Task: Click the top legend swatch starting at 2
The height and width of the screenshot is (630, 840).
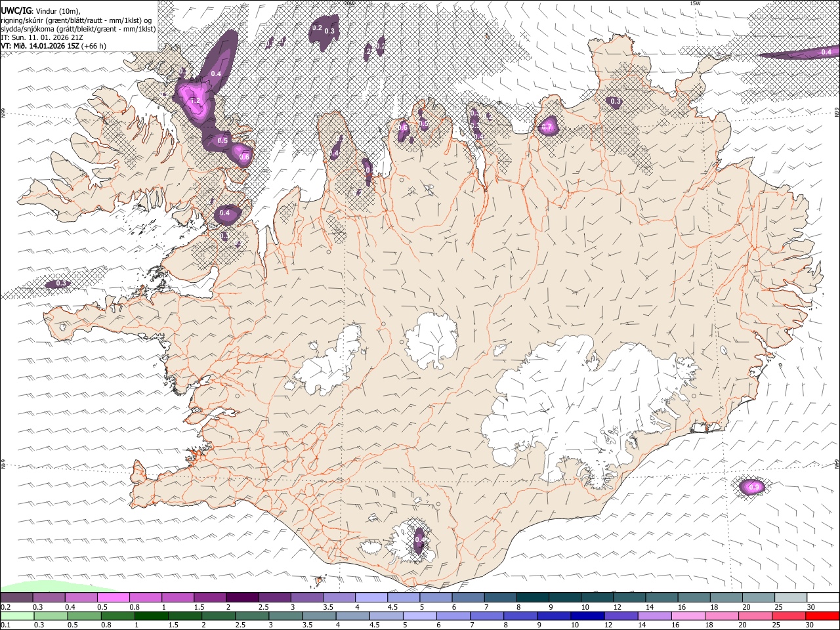Action: click(242, 597)
